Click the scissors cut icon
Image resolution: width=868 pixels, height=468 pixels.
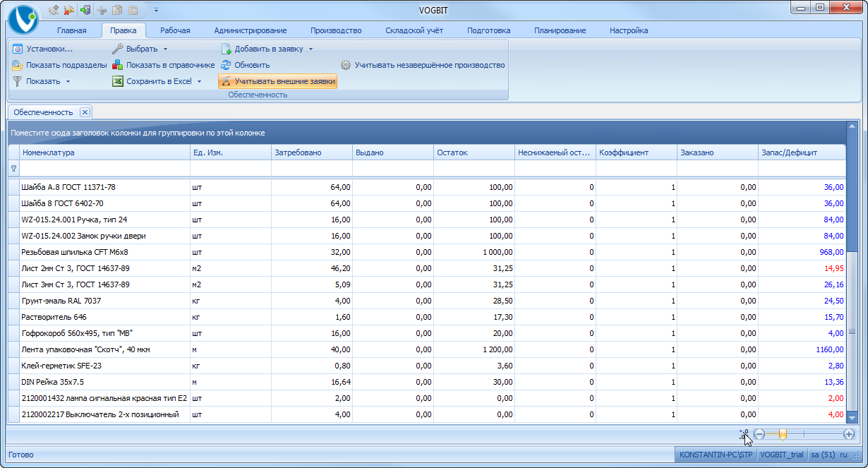102,10
